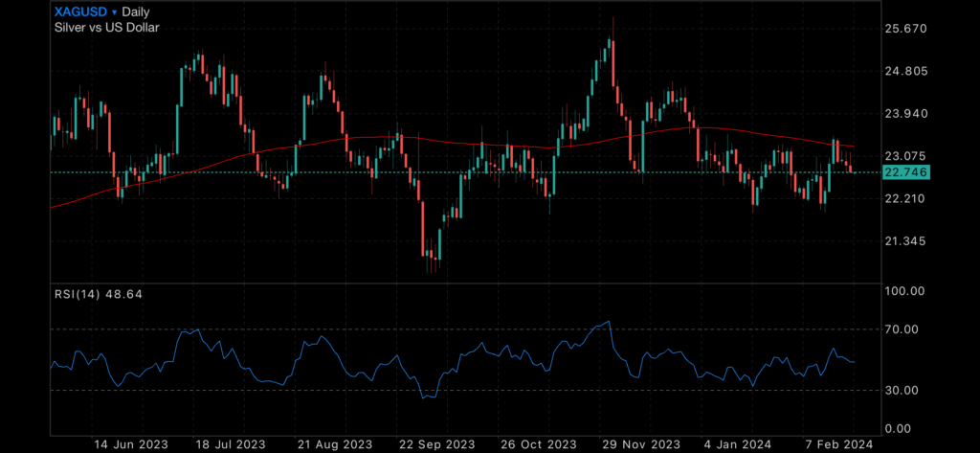Viewport: 980px width, 453px height.
Task: Click the 23.075 price axis label
Action: 906,156
